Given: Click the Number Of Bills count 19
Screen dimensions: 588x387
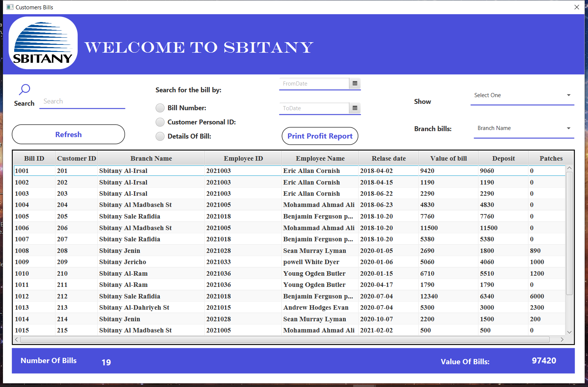Looking at the screenshot, I should pos(106,362).
